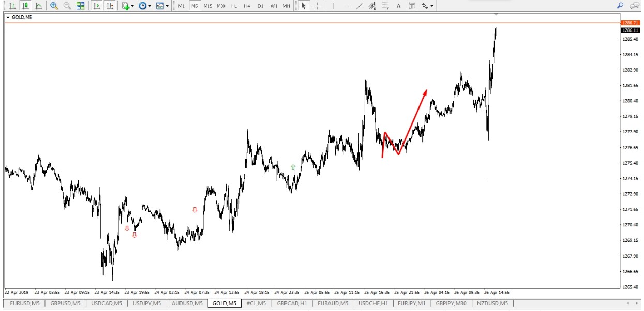This screenshot has width=644, height=311.
Task: Click the black 1286.11 current price label
Action: 631,30
